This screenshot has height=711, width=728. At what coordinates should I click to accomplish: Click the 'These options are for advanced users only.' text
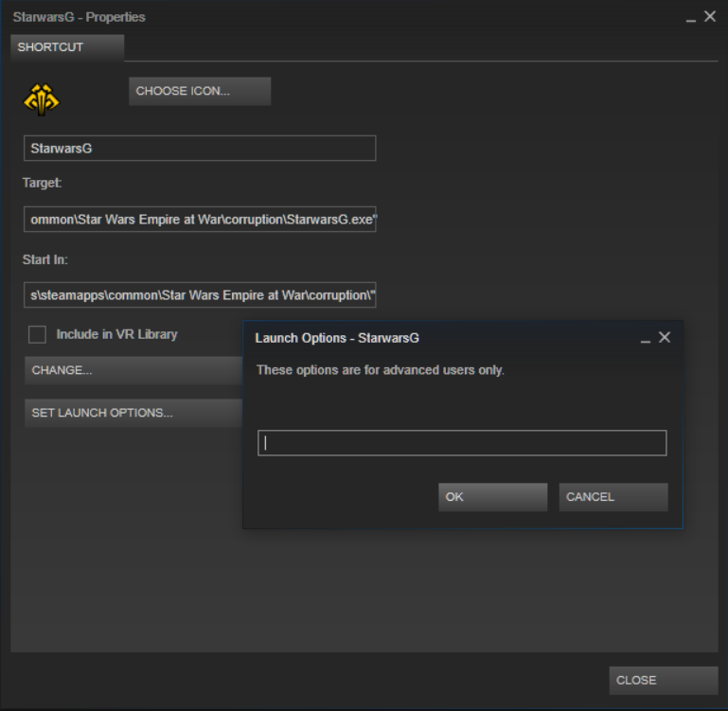tap(381, 370)
